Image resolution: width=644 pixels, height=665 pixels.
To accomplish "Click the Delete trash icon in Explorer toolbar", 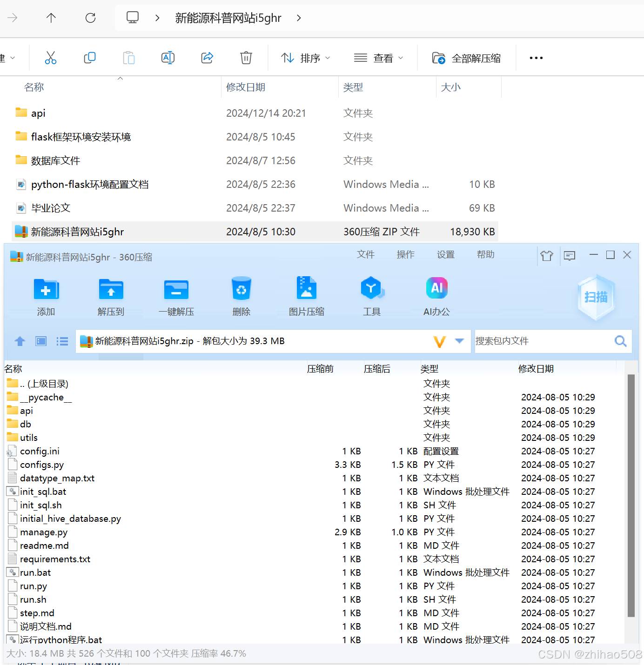I will click(246, 58).
